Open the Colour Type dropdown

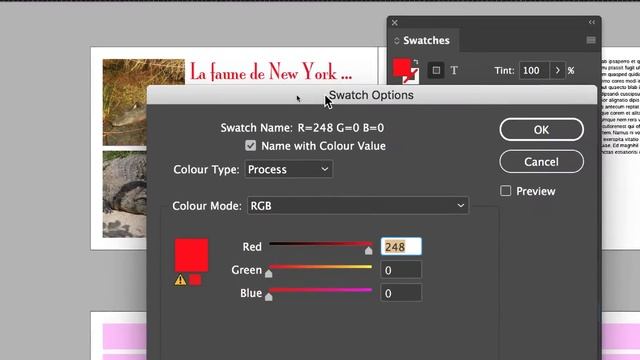pyautogui.click(x=289, y=169)
